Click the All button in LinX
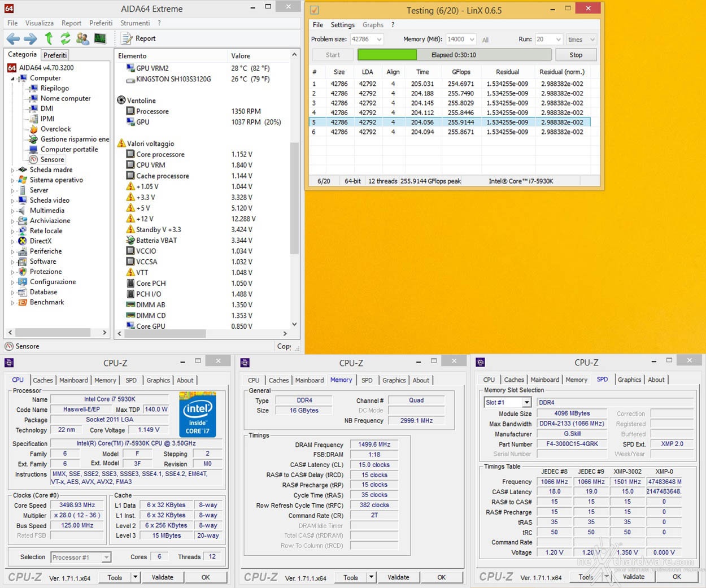Image resolution: width=706 pixels, height=588 pixels. pos(485,40)
